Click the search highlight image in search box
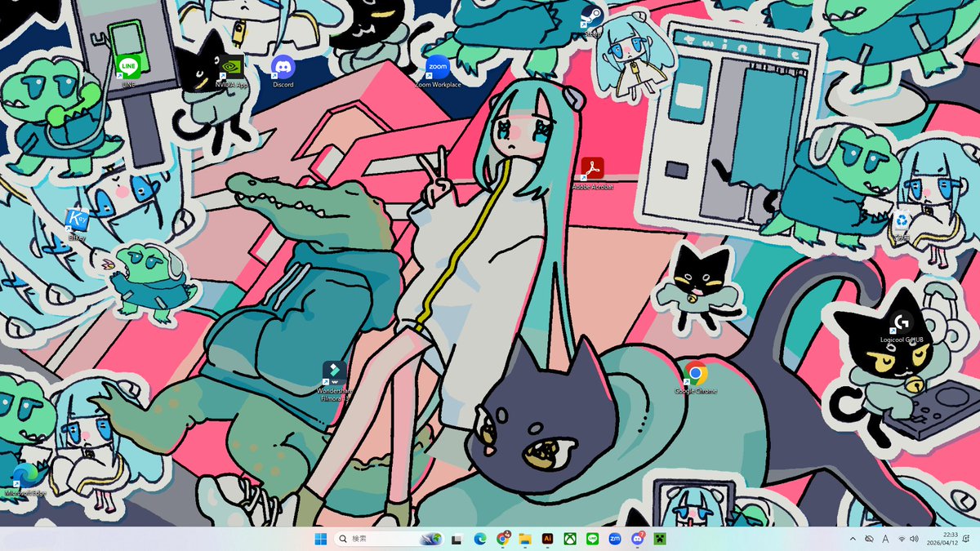 [431, 539]
